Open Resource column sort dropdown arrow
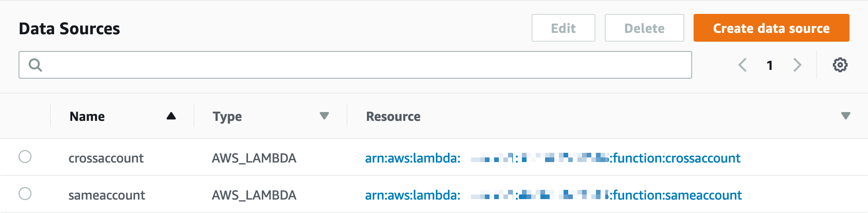The height and width of the screenshot is (213, 868). tap(845, 116)
